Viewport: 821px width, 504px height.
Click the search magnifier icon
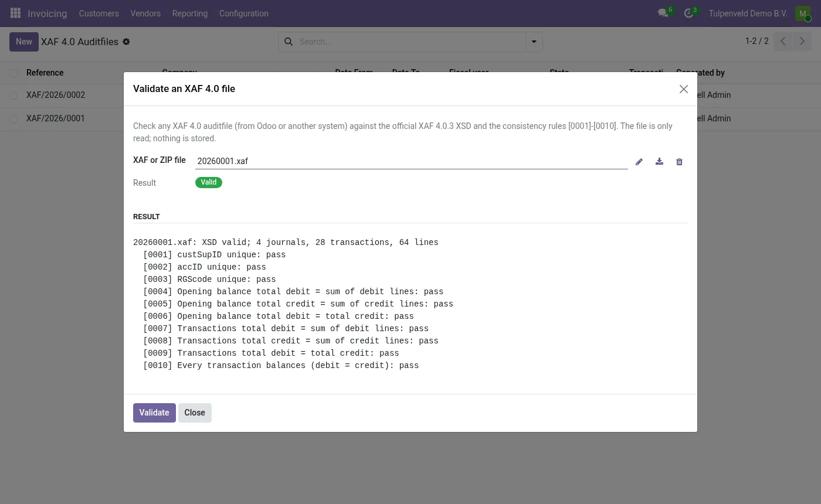pos(288,42)
